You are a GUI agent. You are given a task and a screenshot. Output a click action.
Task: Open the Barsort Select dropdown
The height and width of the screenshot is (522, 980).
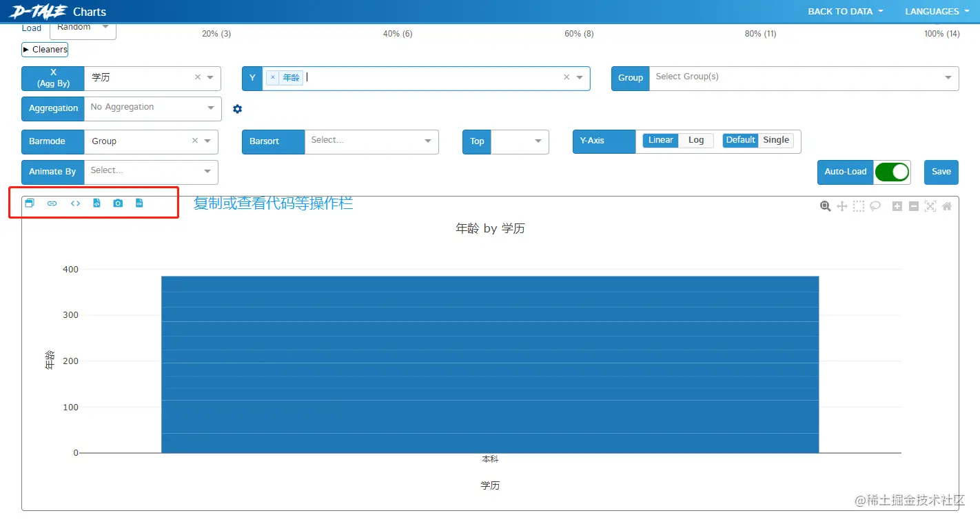point(371,141)
